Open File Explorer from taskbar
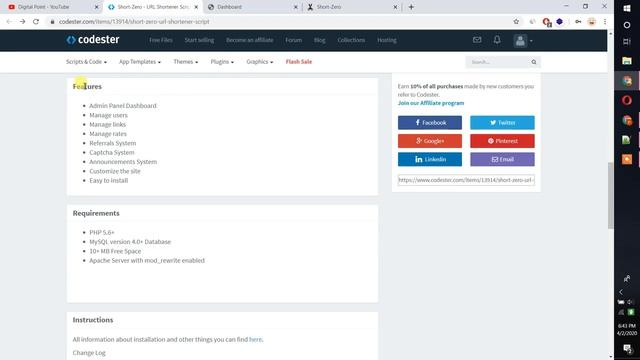The image size is (640, 360). coord(627,61)
